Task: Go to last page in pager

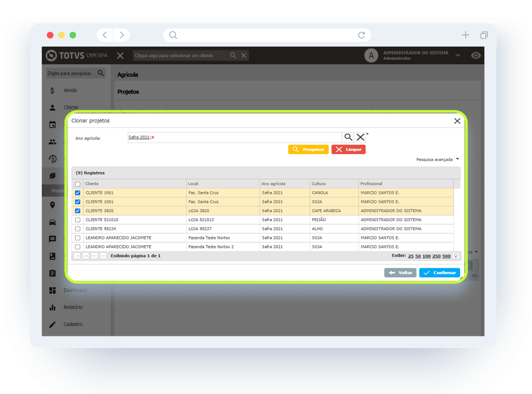Action: point(103,256)
